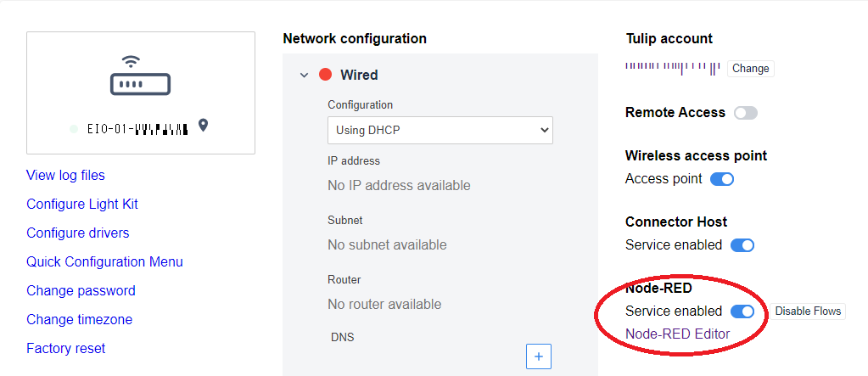Toggle the Node-RED Service enabled switch
Image resolution: width=868 pixels, height=376 pixels.
[742, 311]
